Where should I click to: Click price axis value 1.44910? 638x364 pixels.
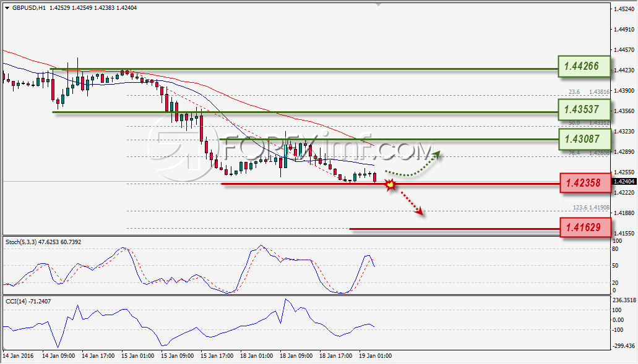[x=624, y=29]
